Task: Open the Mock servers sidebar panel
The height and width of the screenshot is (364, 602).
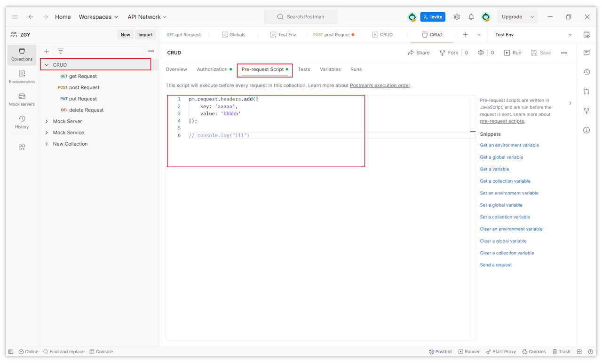Action: pos(22,100)
